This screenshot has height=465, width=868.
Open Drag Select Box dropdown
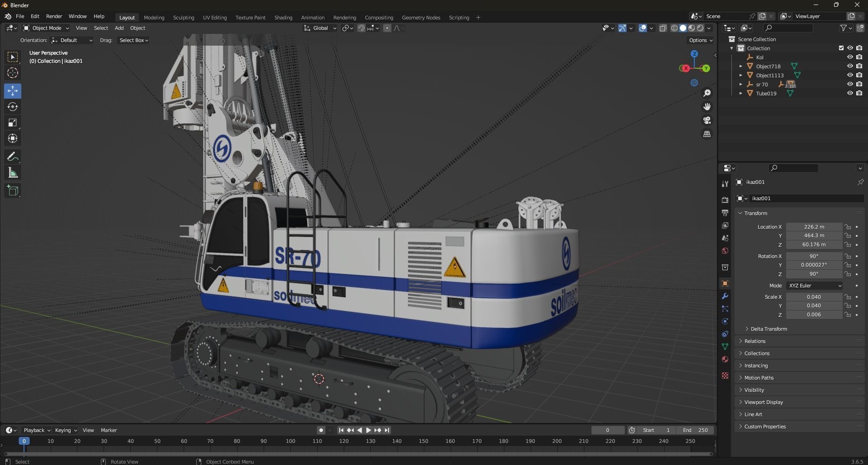[133, 40]
